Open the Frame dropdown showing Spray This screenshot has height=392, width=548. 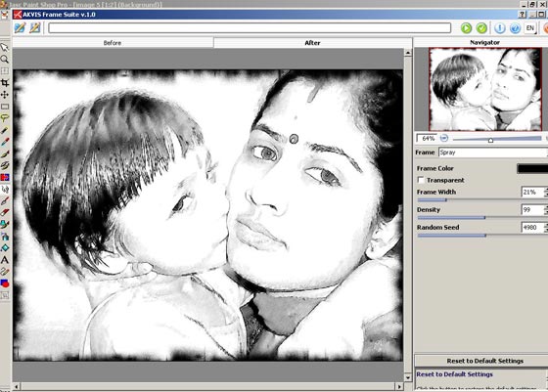tap(493, 152)
